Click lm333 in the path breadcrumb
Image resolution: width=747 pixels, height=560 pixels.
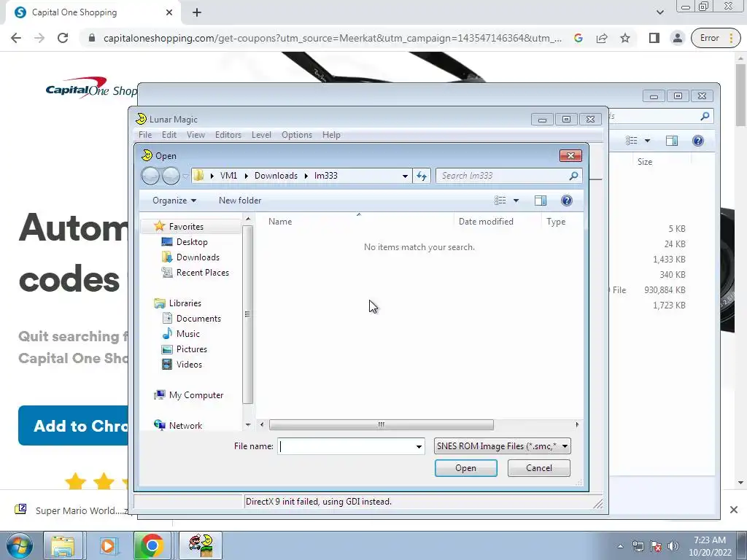tap(326, 176)
